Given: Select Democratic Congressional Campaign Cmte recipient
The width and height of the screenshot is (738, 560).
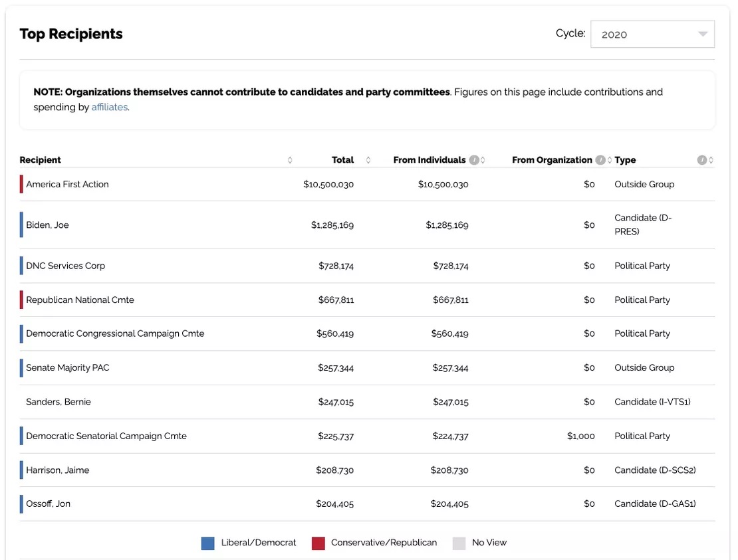Looking at the screenshot, I should (115, 333).
